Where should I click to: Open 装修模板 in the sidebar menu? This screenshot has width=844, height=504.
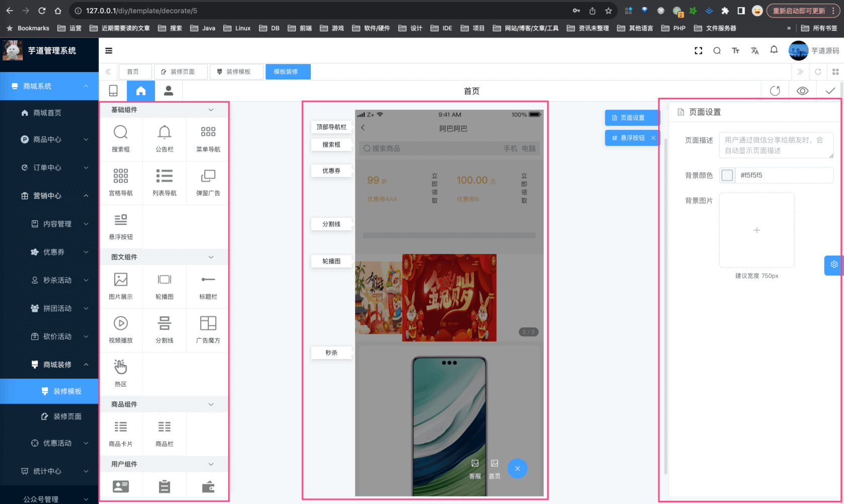67,391
